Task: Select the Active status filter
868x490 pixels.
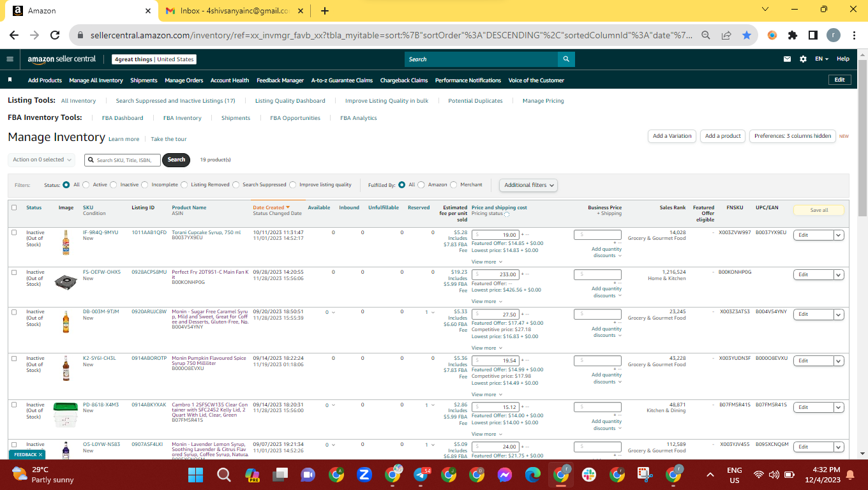Action: 86,185
